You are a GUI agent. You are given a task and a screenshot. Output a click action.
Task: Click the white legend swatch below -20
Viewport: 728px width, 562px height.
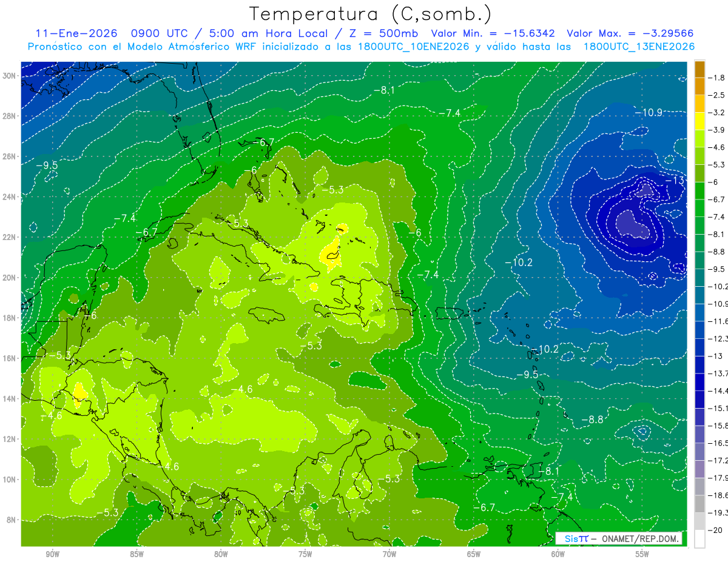point(699,538)
